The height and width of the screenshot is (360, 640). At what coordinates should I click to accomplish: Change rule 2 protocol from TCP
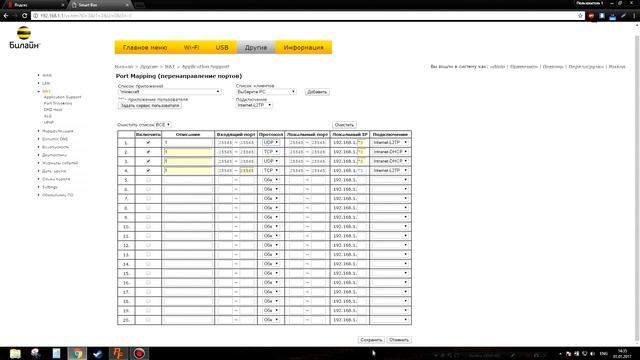point(271,152)
